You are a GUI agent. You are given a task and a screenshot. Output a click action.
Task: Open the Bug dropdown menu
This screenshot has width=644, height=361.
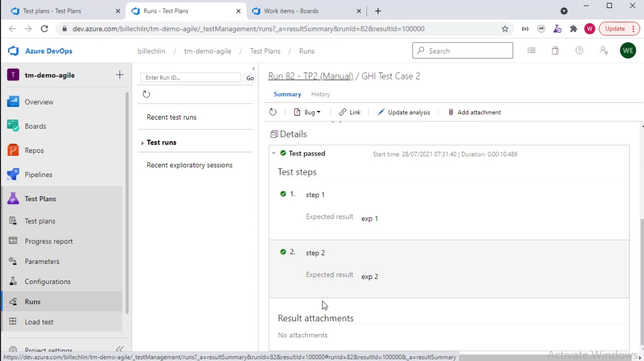[x=307, y=112]
